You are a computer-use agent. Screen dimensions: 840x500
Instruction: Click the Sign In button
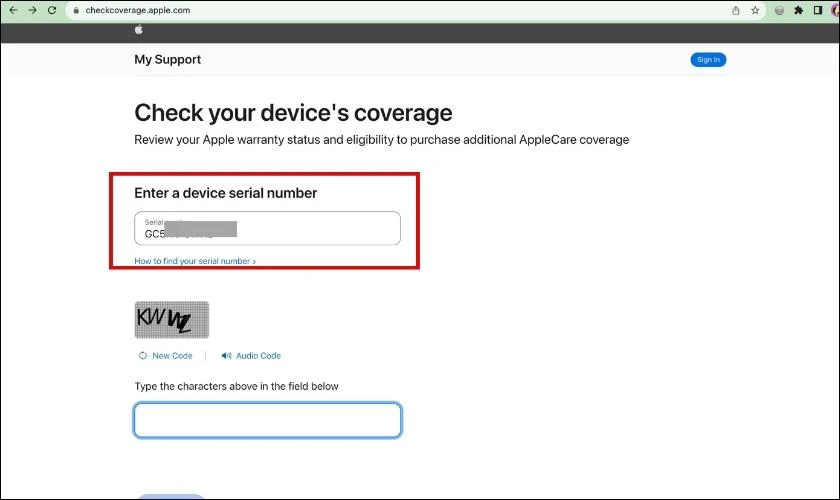(708, 59)
